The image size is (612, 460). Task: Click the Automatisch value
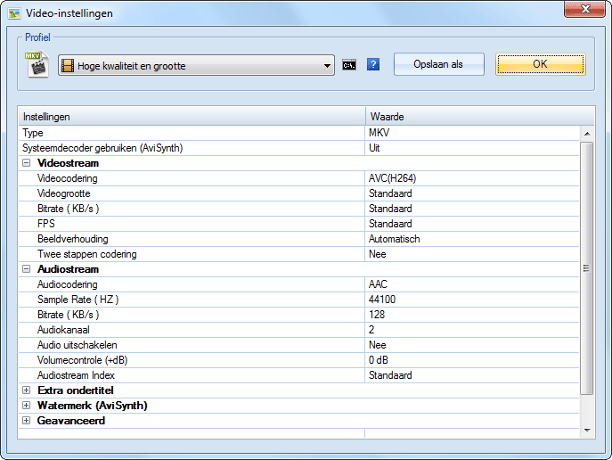point(394,239)
